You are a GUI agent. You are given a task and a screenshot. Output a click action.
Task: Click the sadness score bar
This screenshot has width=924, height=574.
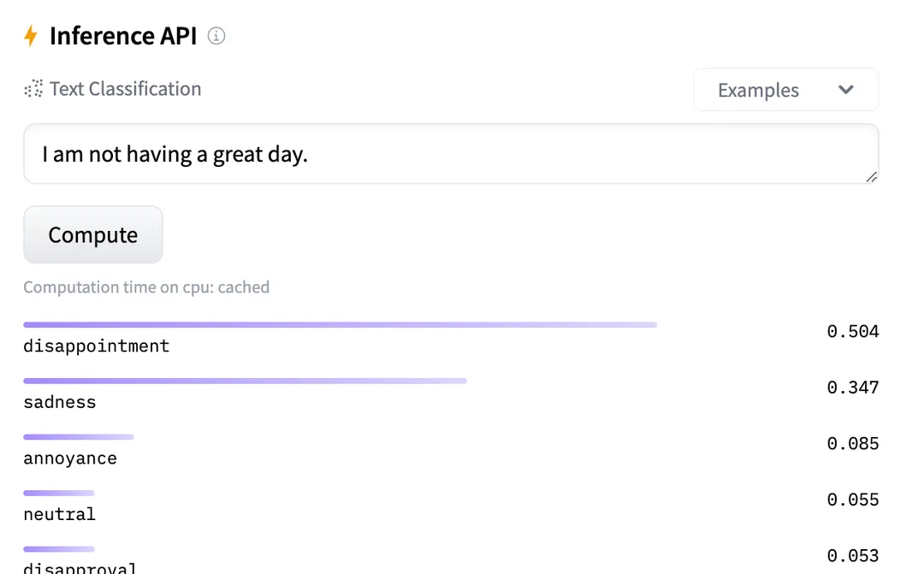tap(245, 381)
